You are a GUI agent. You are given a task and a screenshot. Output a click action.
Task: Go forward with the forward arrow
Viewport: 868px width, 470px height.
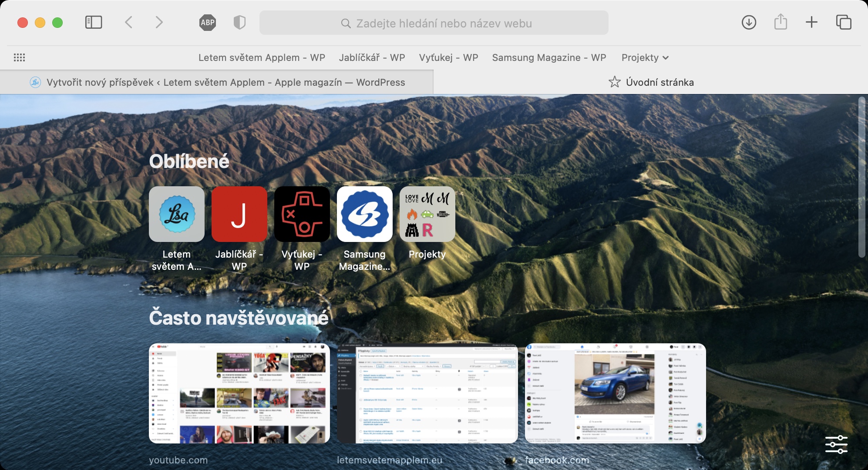coord(159,23)
